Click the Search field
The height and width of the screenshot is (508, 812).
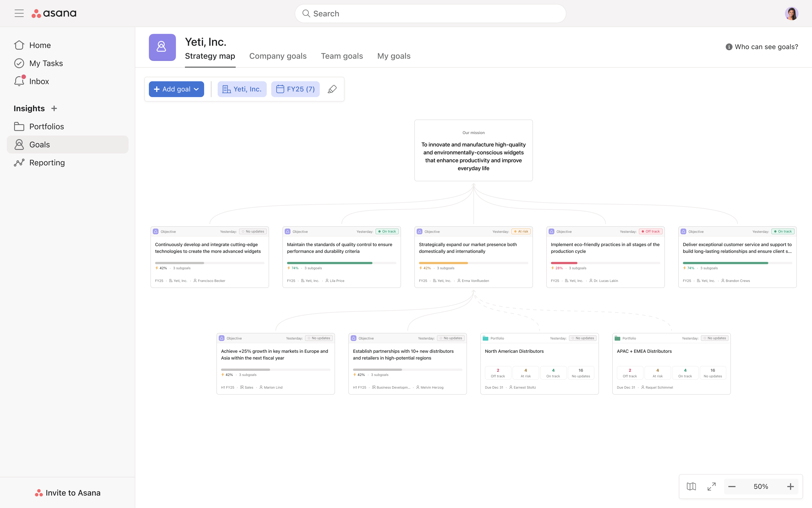[x=431, y=14]
